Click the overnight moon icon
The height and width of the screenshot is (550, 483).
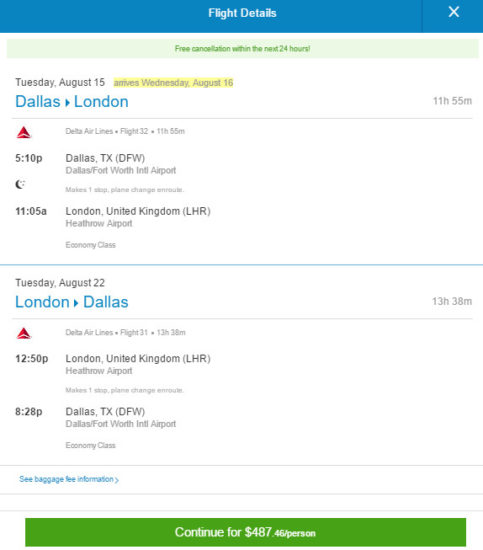(x=20, y=184)
